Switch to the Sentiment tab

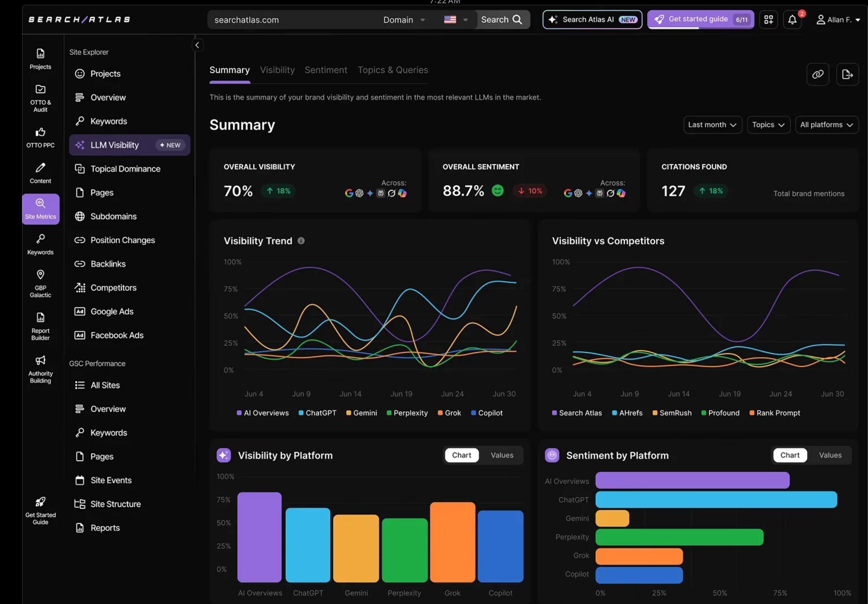click(x=326, y=70)
